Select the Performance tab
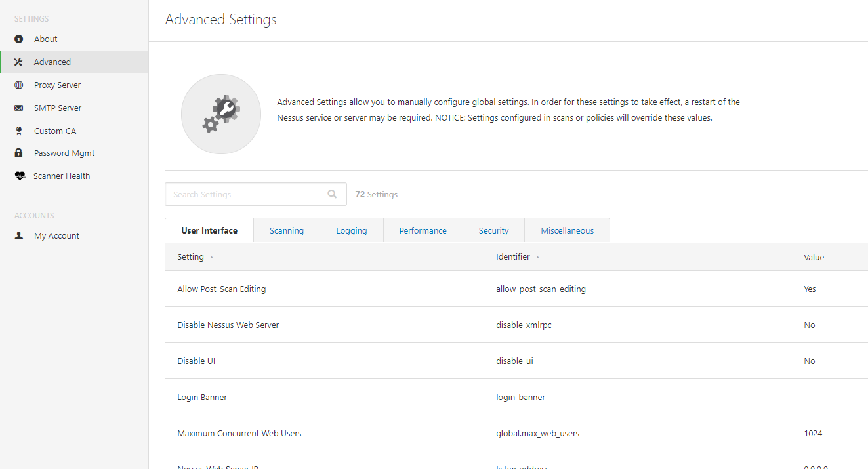 tap(423, 231)
